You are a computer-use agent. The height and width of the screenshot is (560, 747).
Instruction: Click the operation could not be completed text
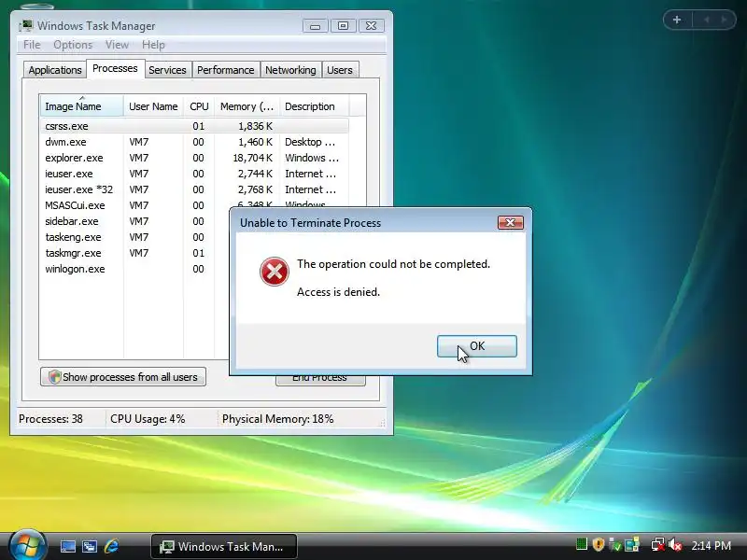coord(393,264)
